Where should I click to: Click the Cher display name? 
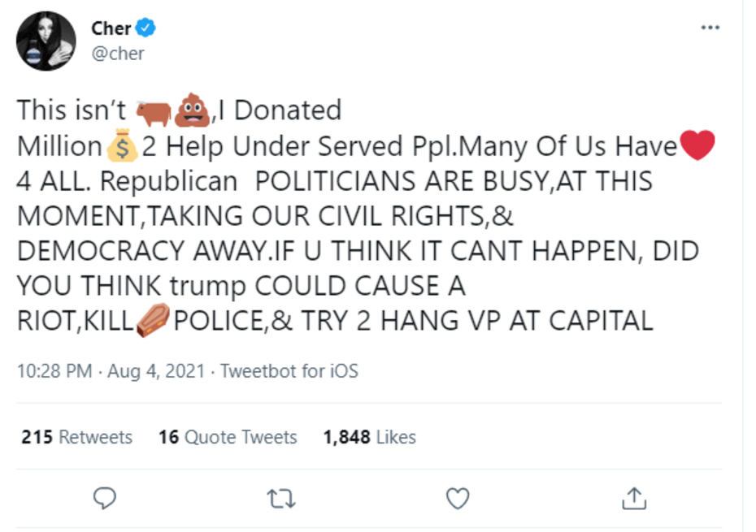[111, 28]
